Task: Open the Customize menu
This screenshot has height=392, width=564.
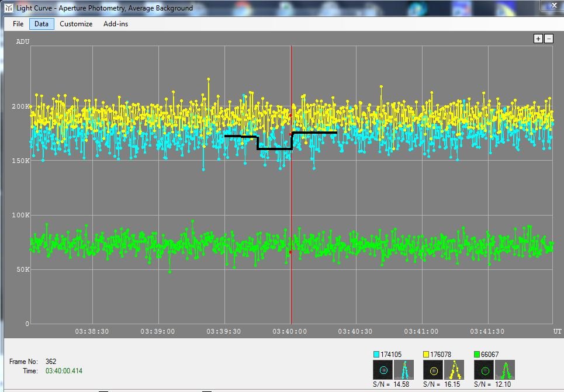Action: [76, 24]
